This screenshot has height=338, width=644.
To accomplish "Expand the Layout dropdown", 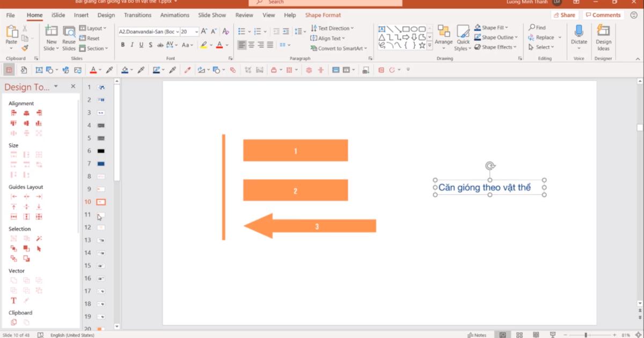I will click(105, 28).
